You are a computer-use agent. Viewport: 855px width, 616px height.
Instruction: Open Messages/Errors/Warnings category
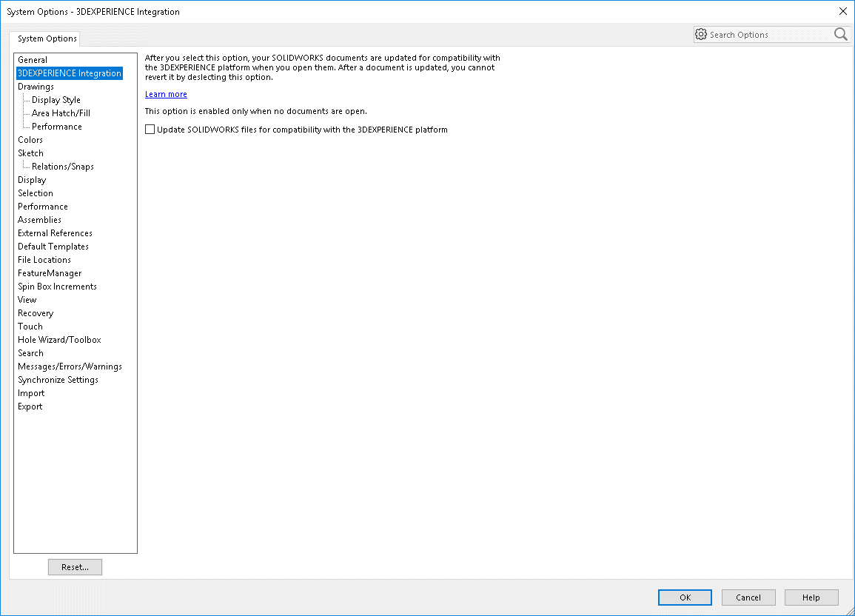point(70,366)
